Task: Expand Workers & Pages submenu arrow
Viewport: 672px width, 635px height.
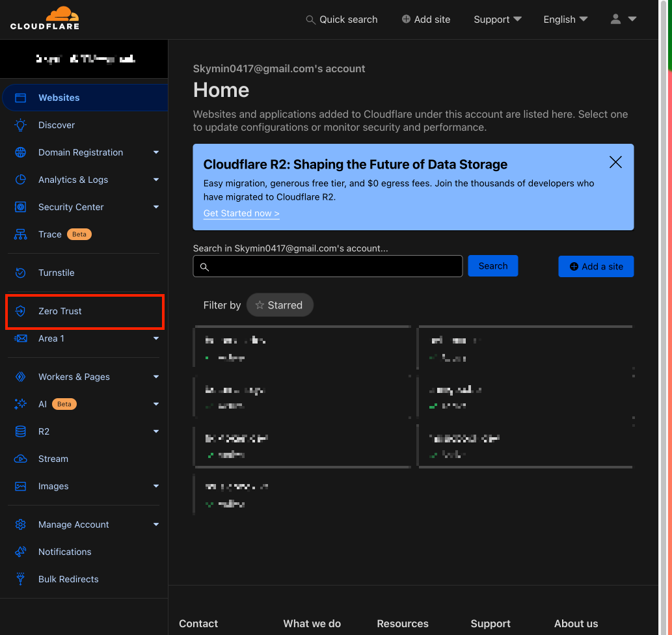Action: tap(156, 377)
